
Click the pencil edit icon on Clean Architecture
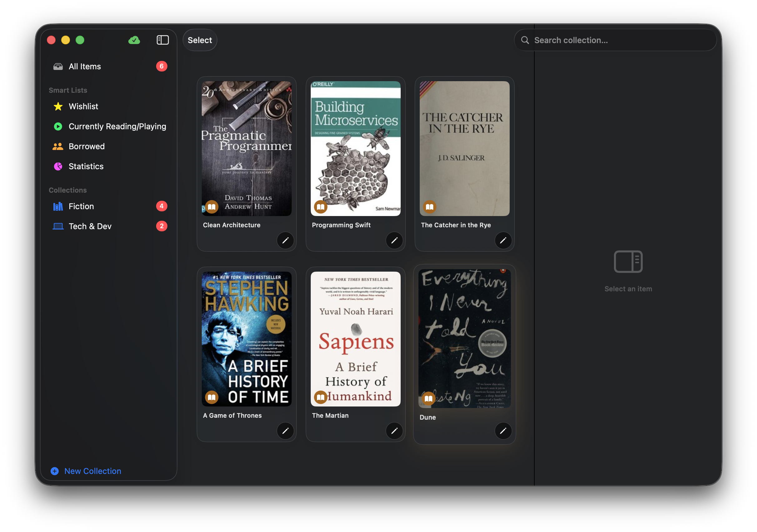point(285,240)
